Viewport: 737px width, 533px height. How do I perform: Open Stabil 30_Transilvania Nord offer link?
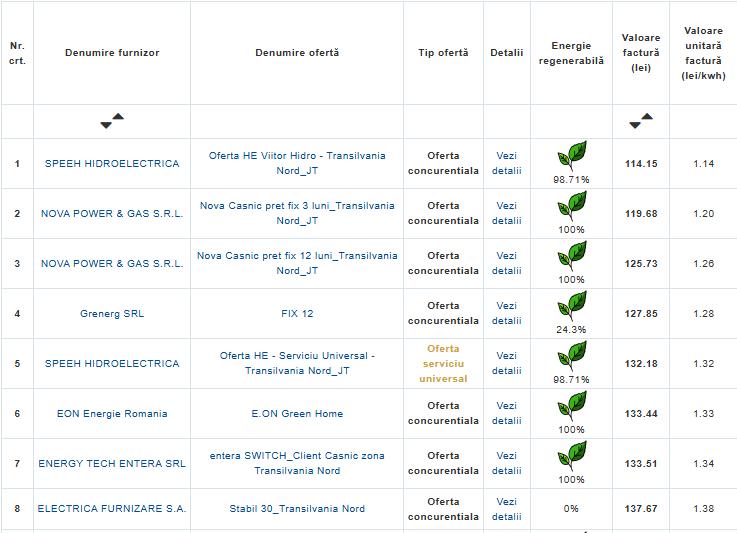tap(297, 509)
